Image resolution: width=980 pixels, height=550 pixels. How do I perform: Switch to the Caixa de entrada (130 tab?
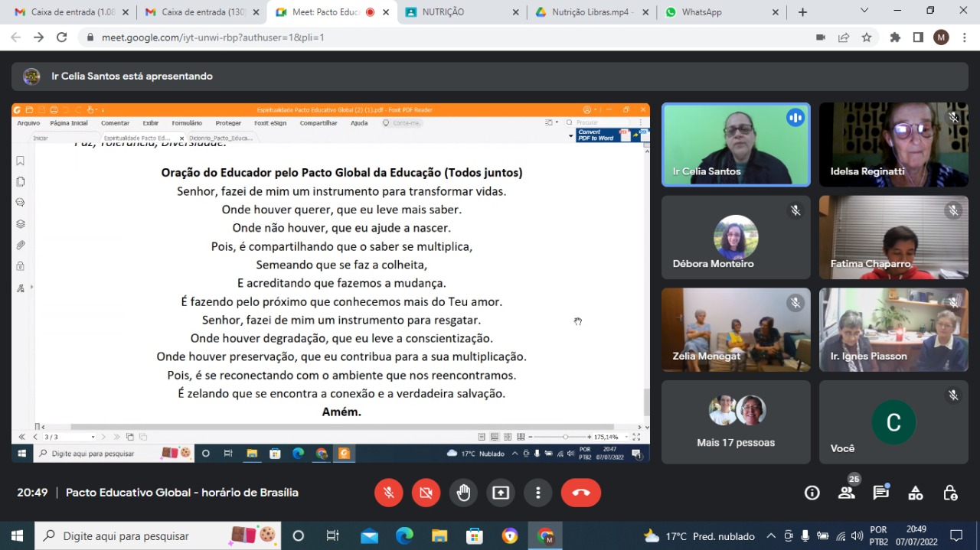[201, 12]
